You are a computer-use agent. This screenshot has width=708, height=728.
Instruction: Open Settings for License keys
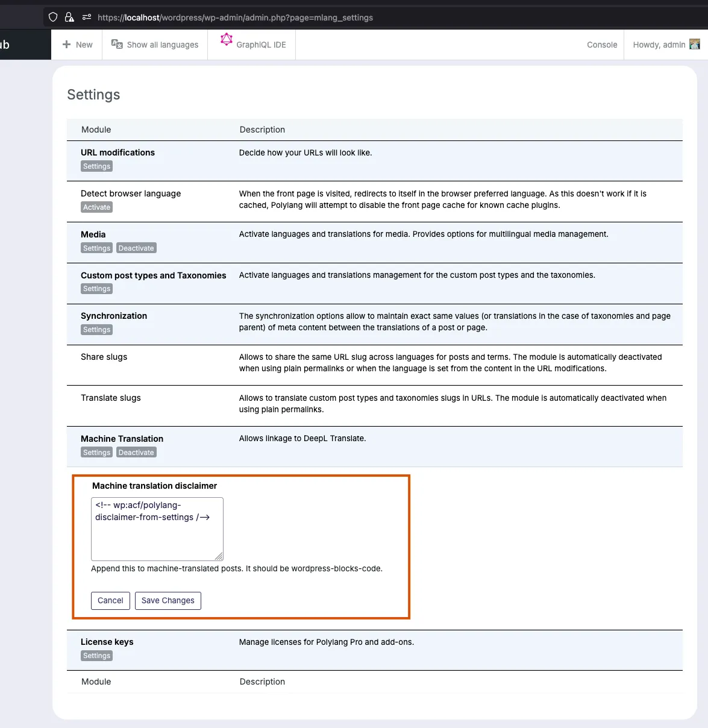[x=97, y=656]
